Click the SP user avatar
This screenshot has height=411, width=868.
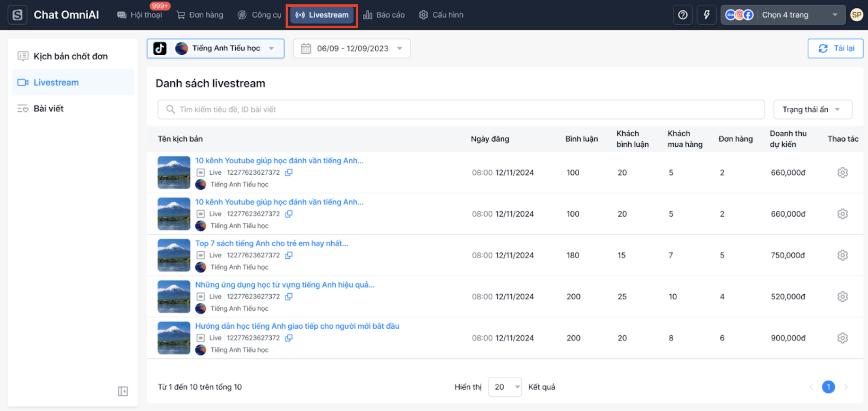[856, 15]
